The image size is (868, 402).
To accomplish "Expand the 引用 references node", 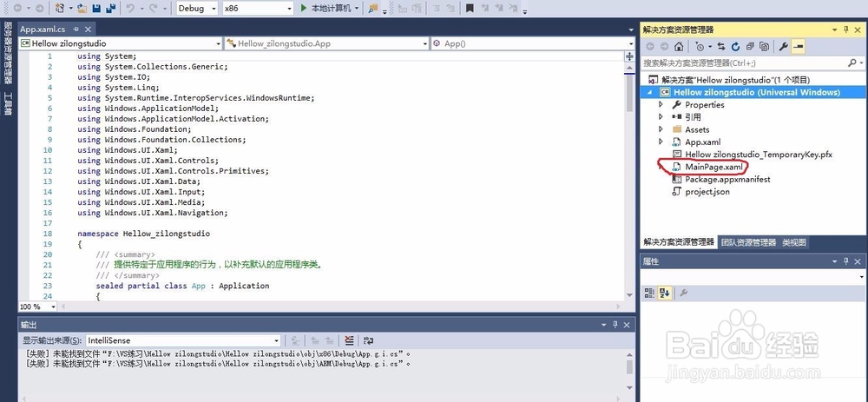I will pyautogui.click(x=661, y=117).
